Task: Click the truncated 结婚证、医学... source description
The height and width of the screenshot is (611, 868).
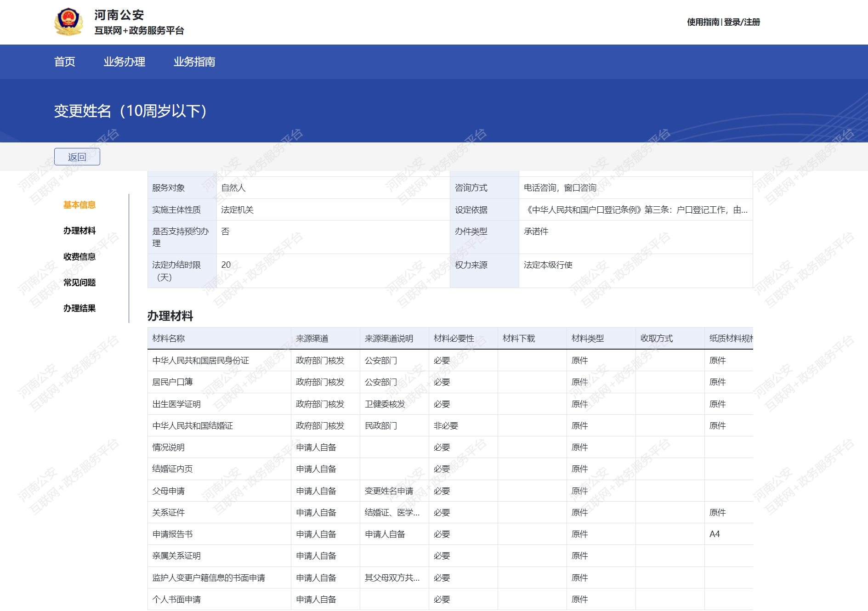Action: click(x=392, y=513)
